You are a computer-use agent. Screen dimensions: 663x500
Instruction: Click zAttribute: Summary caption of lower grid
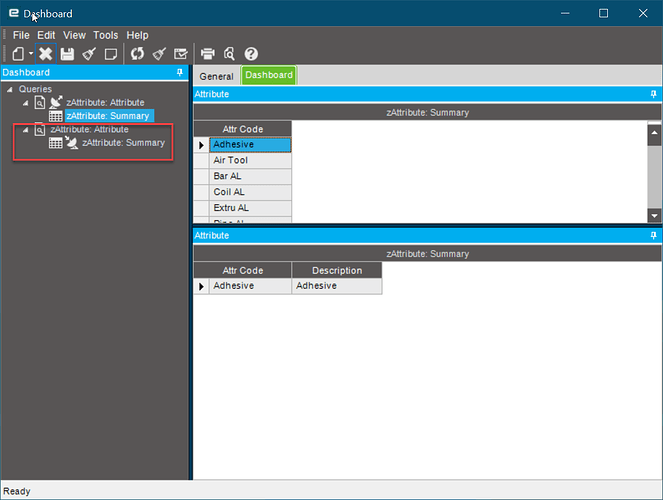coord(427,254)
